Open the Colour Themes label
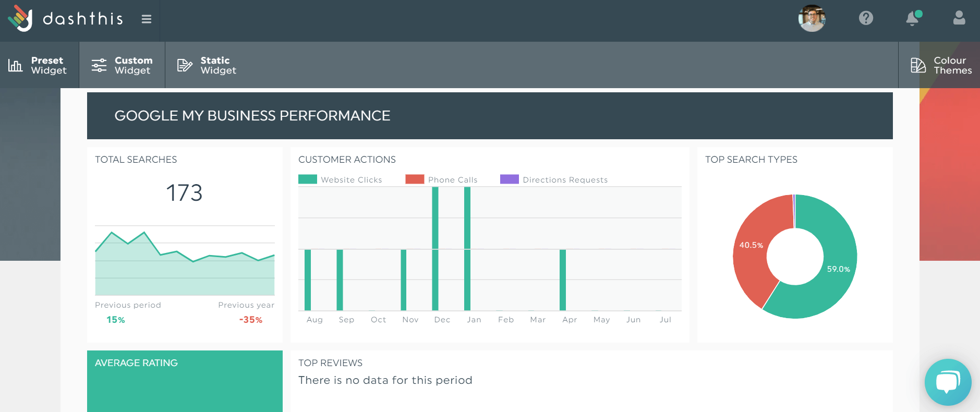Viewport: 980px width, 412px height. tap(952, 65)
